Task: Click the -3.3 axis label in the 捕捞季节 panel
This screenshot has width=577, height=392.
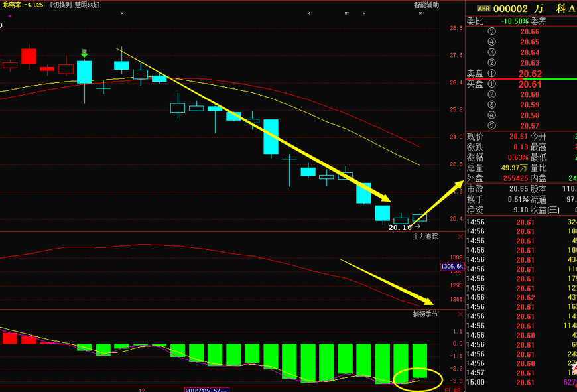Action: (456, 381)
